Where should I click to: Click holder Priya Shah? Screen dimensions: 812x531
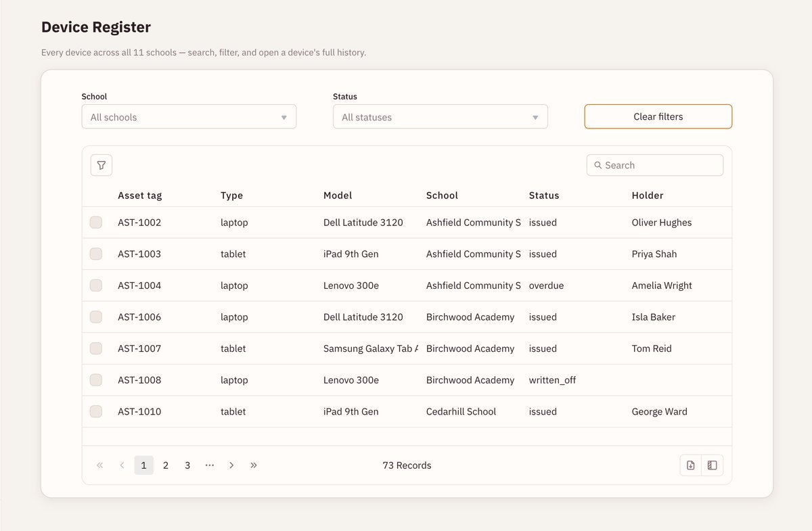coord(654,254)
